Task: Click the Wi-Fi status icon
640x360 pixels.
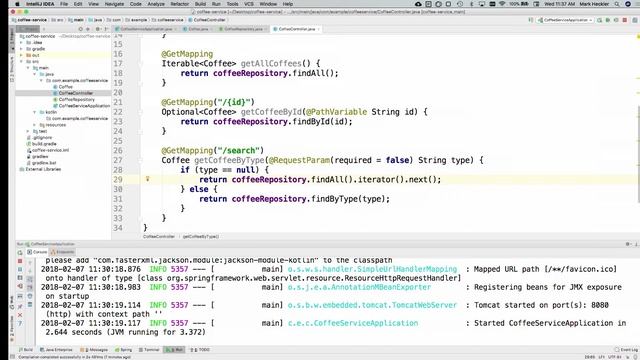Action: click(x=502, y=4)
